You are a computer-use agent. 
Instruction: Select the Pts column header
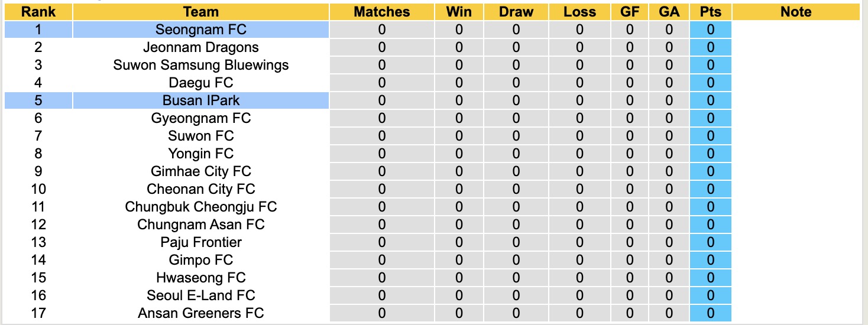[x=710, y=12]
